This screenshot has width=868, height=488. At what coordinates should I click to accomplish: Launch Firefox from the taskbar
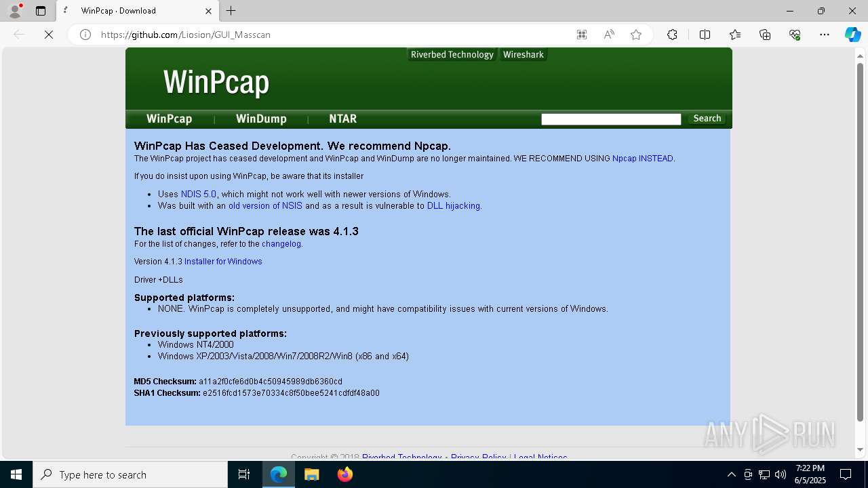coord(344,474)
